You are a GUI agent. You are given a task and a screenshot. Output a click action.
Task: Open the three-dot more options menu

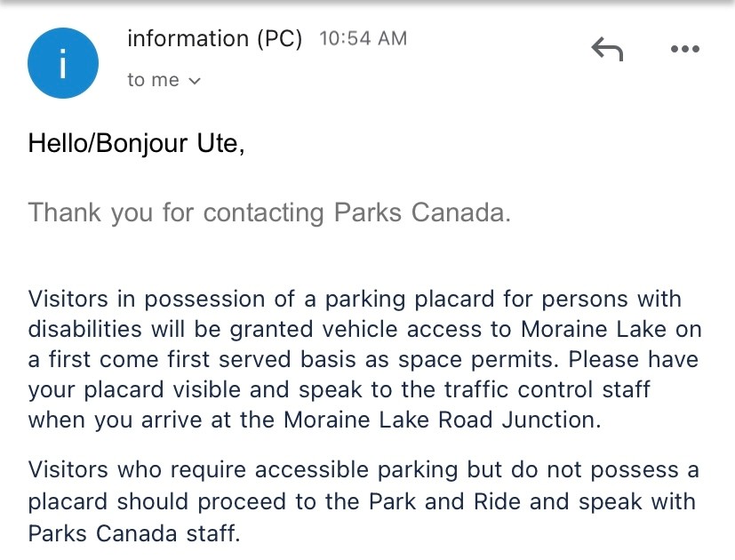684,50
